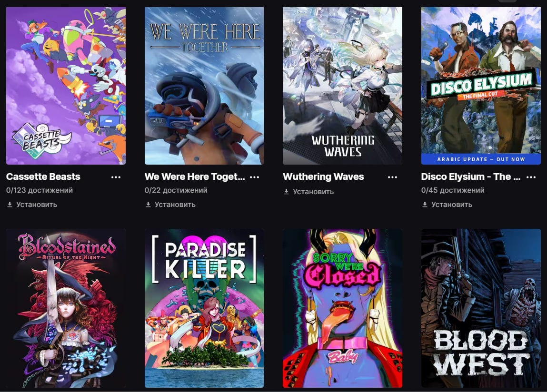Viewport: 547px width, 392px height.
Task: View Disco Elysium 0/45 achievements
Action: 453,190
